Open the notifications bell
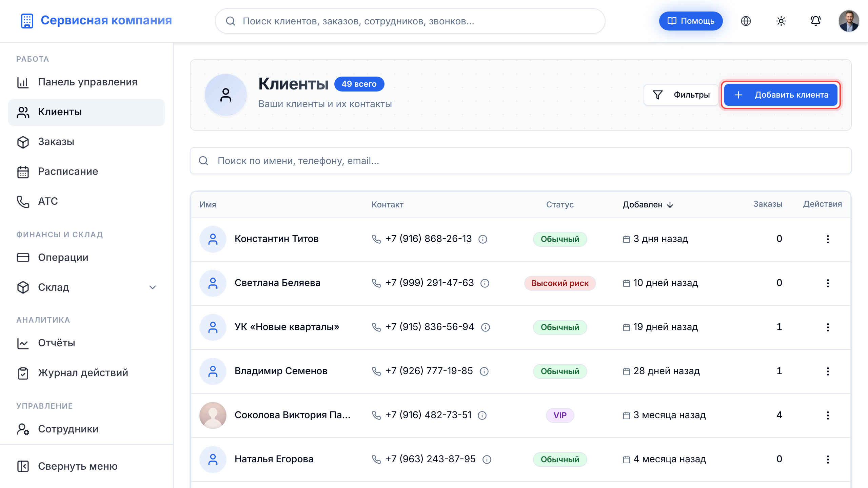Viewport: 868px width, 488px height. (x=816, y=21)
